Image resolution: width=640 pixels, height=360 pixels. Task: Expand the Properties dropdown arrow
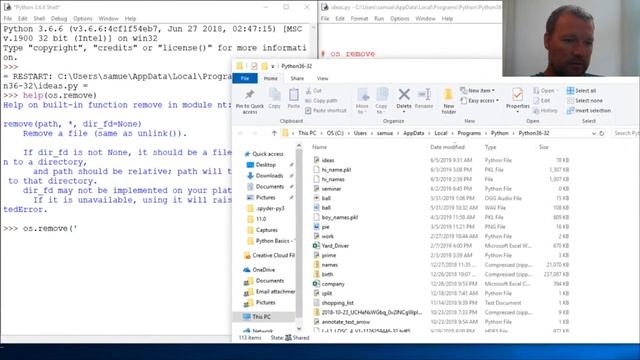pyautogui.click(x=518, y=111)
